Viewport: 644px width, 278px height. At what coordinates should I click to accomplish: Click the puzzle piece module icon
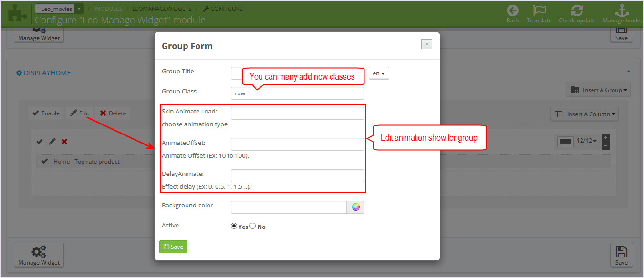[x=17, y=13]
